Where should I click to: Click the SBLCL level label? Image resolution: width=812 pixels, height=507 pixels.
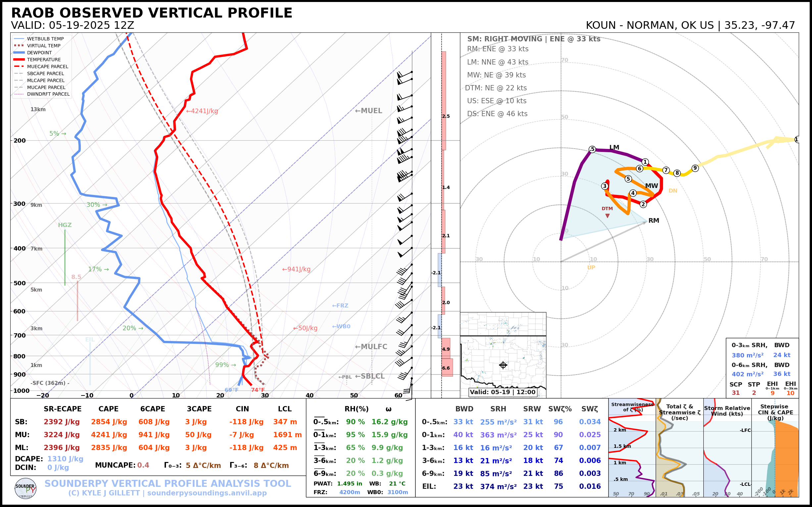pos(370,376)
